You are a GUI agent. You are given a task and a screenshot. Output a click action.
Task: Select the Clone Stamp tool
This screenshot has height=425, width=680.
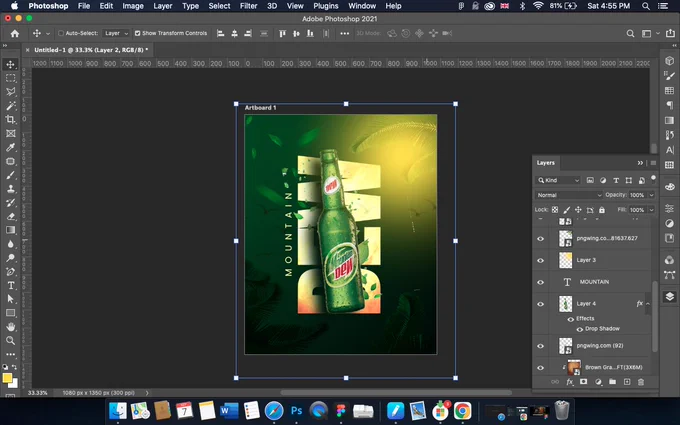click(10, 189)
